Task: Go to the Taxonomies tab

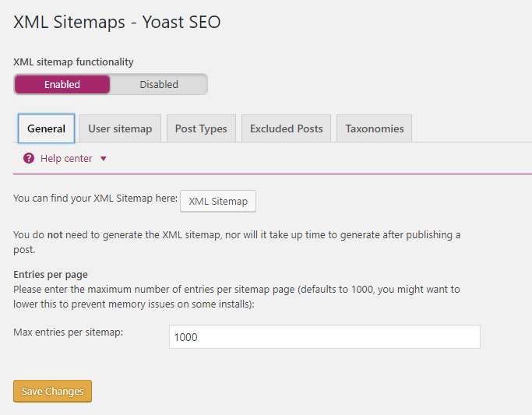Action: [374, 128]
